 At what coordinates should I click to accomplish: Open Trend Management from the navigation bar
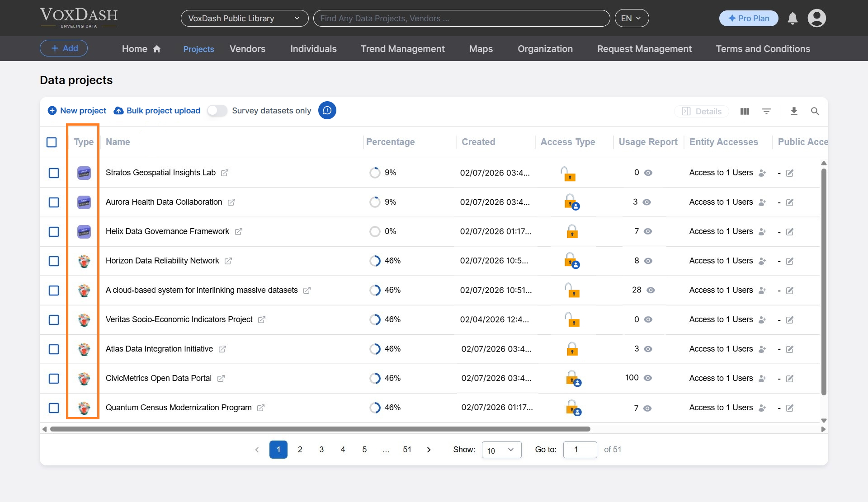pos(402,49)
